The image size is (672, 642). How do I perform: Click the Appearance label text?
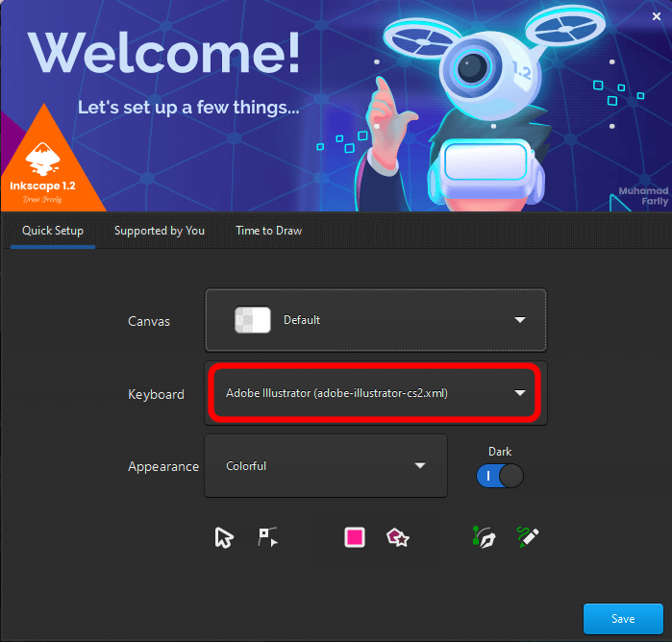click(x=163, y=466)
